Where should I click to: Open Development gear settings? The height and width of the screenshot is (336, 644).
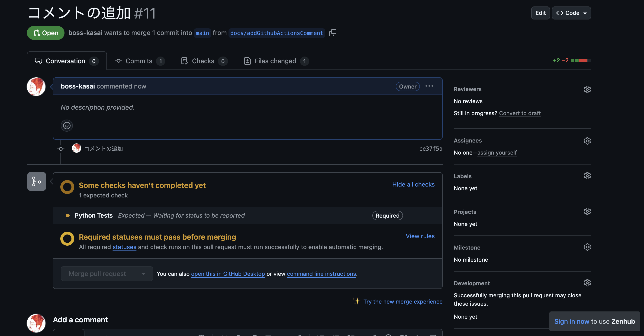(587, 283)
